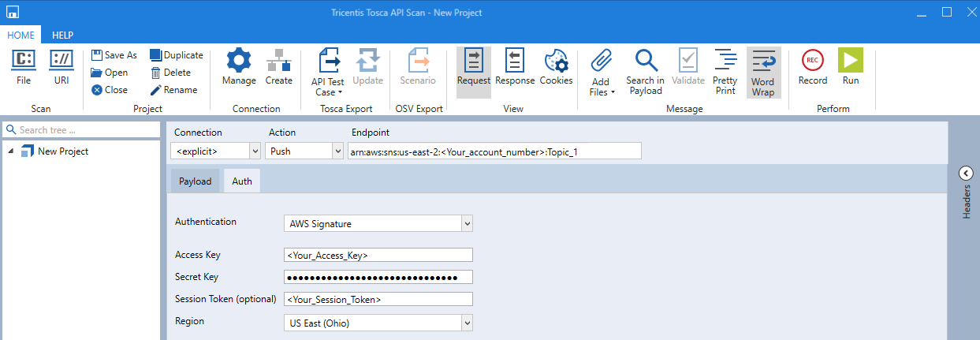Switch to the HELP ribbon tab
This screenshot has height=340, width=980.
(62, 35)
